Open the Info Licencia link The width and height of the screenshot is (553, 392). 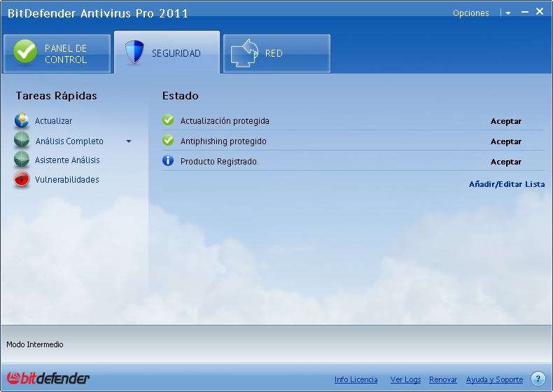356,379
